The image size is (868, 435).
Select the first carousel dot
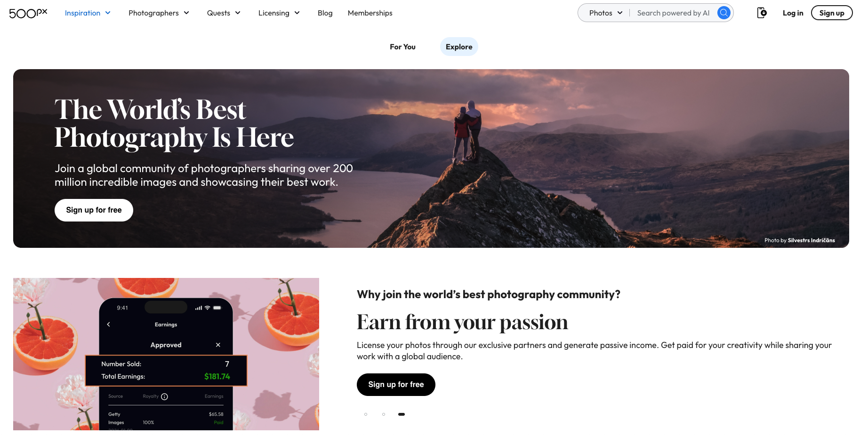tap(366, 414)
